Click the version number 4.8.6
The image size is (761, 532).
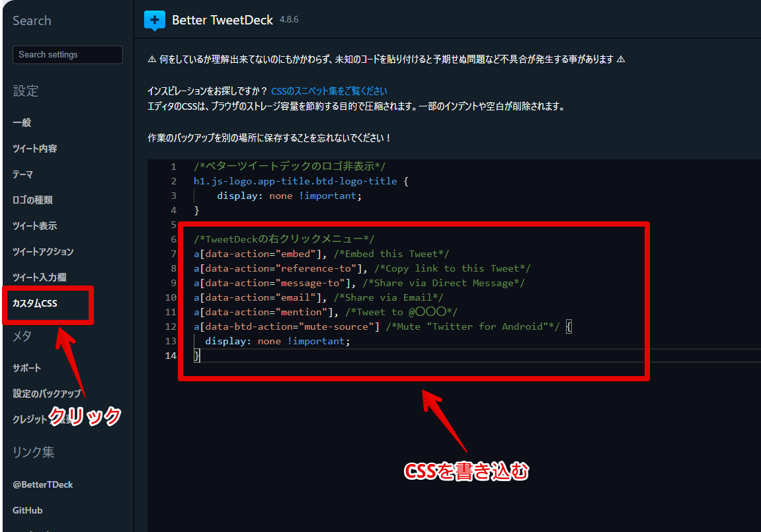289,19
